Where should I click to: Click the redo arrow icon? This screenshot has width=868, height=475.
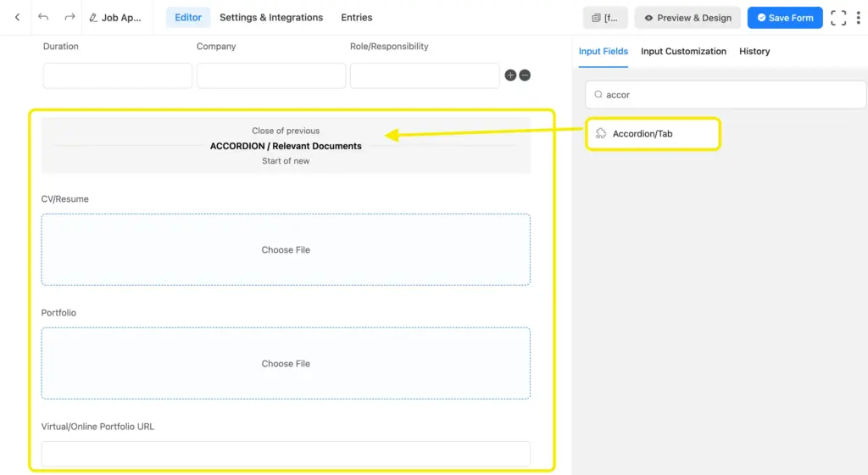70,17
